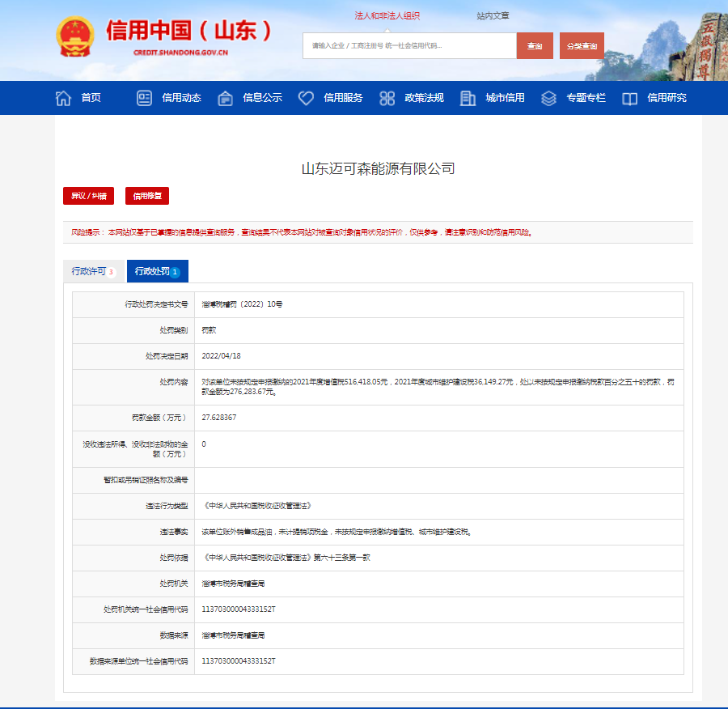This screenshot has width=728, height=709.
Task: Click the 《中华人民共和国税收征收管理法》 violation type value
Action: pyautogui.click(x=257, y=506)
